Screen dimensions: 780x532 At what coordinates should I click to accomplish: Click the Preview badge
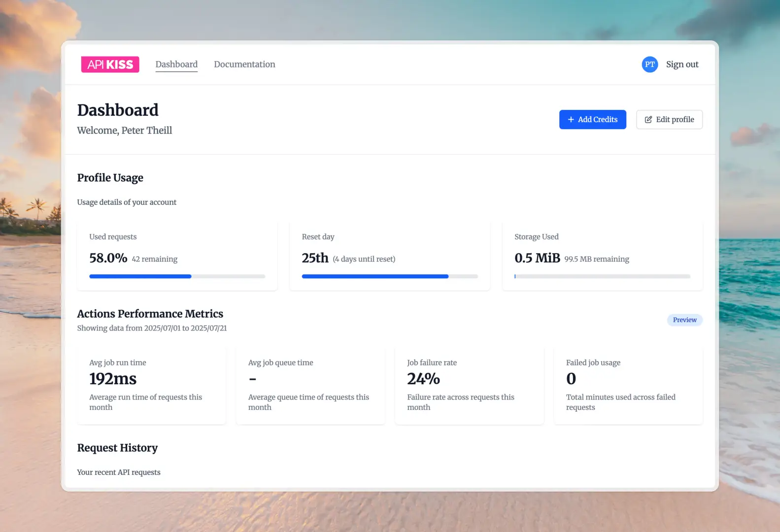pos(684,320)
